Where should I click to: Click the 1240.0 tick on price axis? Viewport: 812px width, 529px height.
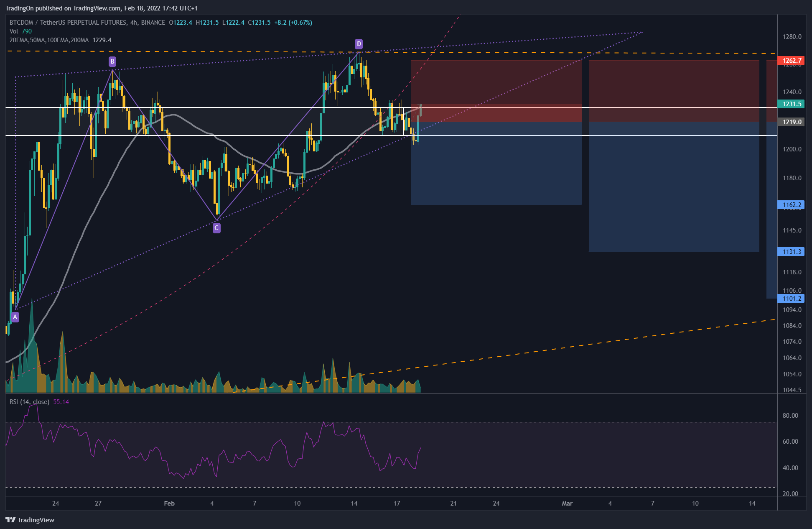[x=792, y=92]
